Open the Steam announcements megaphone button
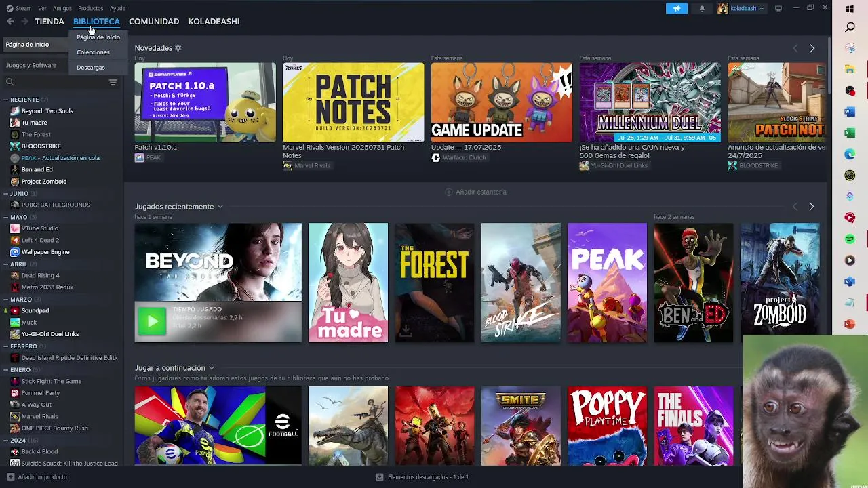This screenshot has width=868, height=488. (676, 8)
